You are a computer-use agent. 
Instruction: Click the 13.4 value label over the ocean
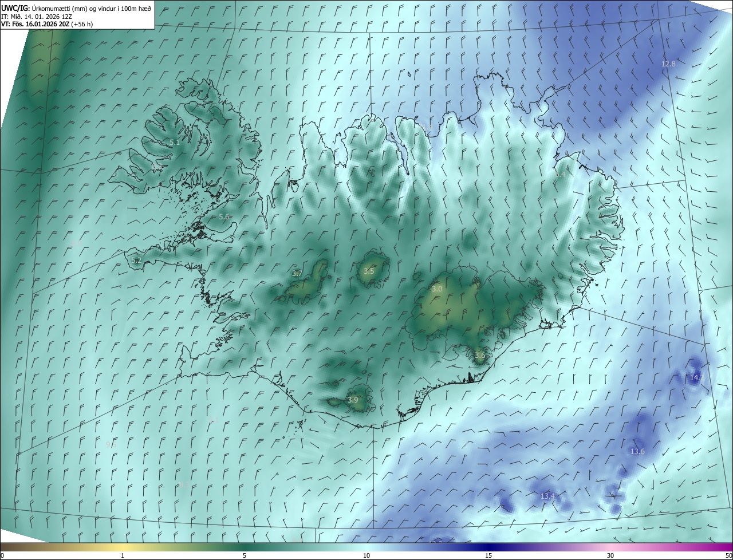pos(547,496)
